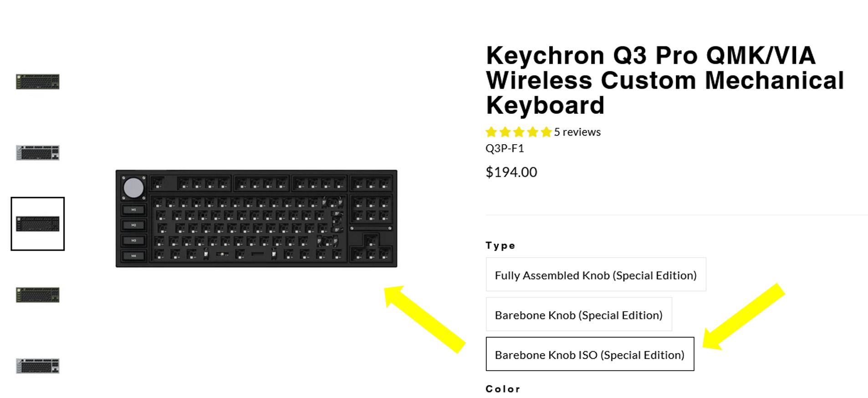Select the Fully Assembled Knob type option

coord(595,275)
